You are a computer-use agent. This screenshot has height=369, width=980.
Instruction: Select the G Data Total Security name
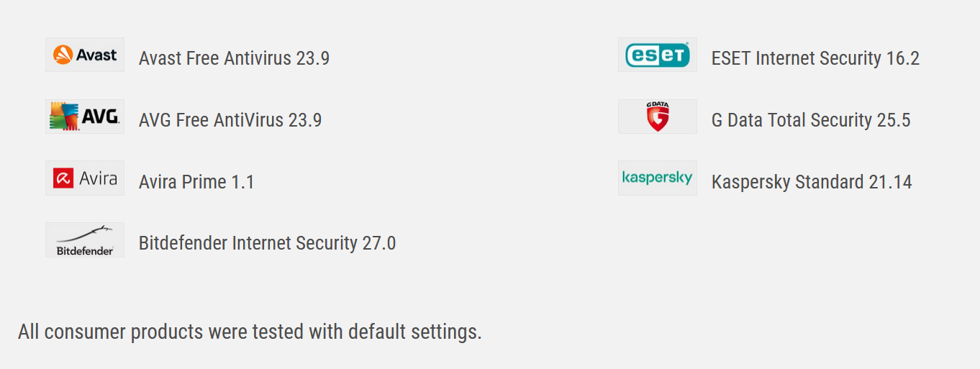[791, 119]
